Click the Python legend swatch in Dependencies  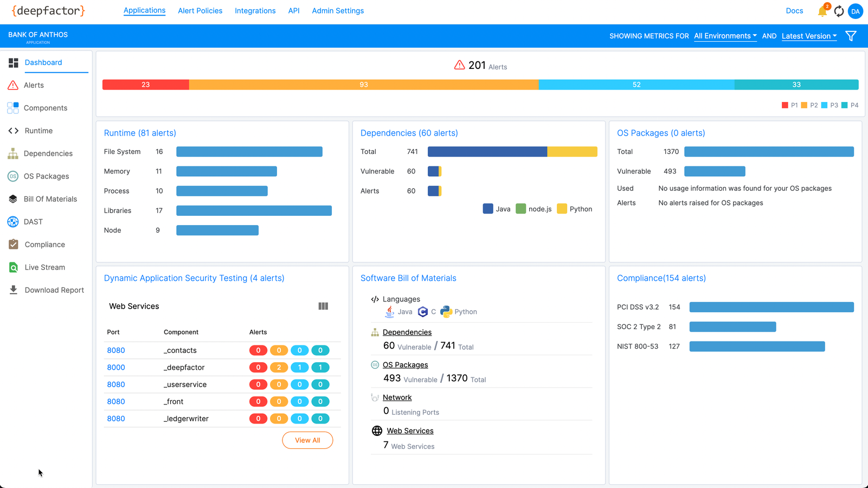[x=562, y=209]
